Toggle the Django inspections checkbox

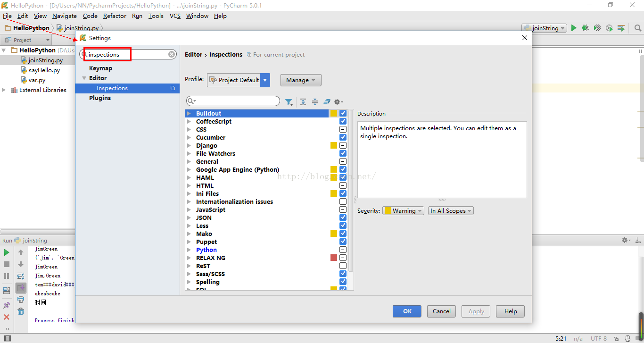343,145
